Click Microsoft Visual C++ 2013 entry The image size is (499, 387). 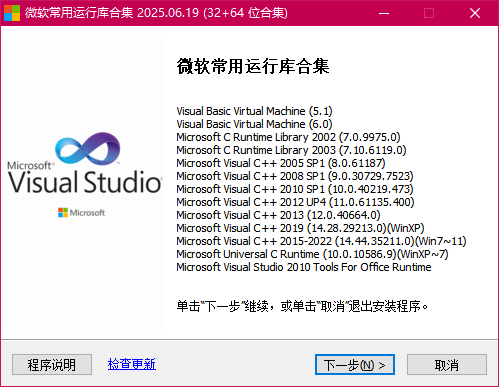point(278,215)
